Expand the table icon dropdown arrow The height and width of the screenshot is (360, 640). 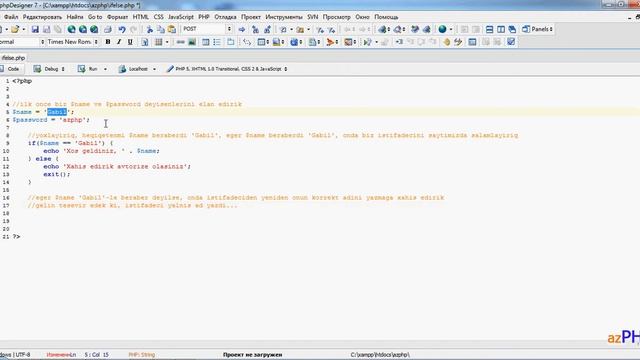coord(167,42)
